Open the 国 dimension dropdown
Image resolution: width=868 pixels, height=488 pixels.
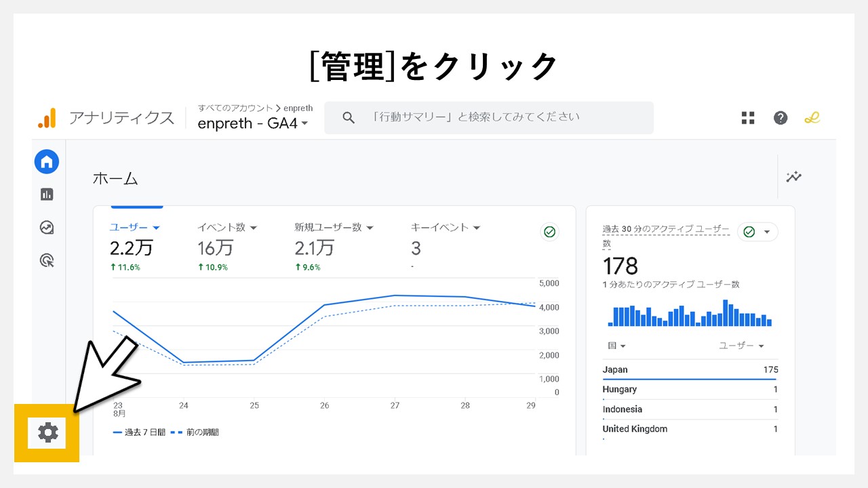click(x=614, y=346)
